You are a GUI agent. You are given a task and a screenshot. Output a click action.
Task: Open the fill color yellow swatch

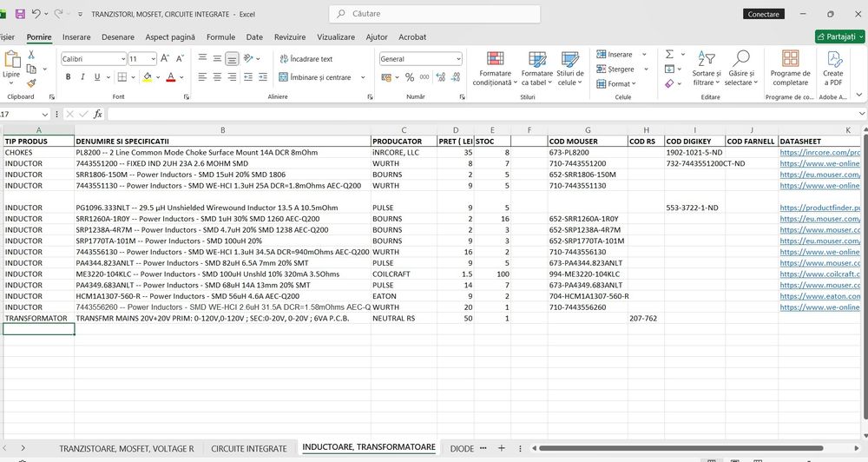(147, 77)
